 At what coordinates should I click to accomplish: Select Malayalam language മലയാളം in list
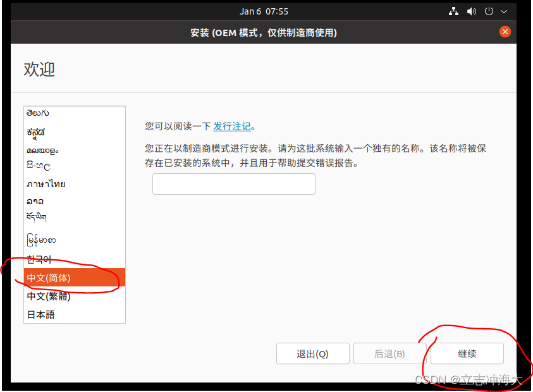[x=75, y=150]
